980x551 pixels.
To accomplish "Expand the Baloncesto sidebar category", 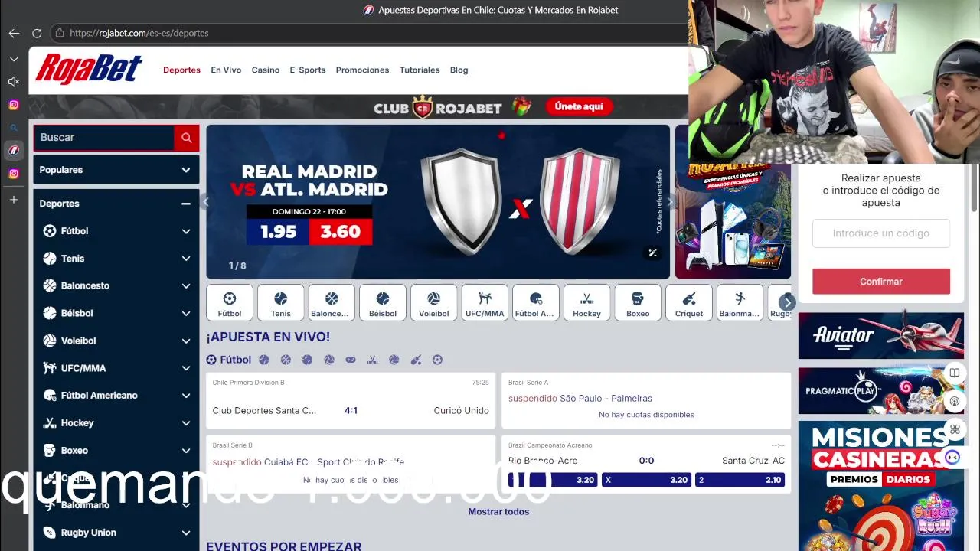I will pyautogui.click(x=185, y=285).
